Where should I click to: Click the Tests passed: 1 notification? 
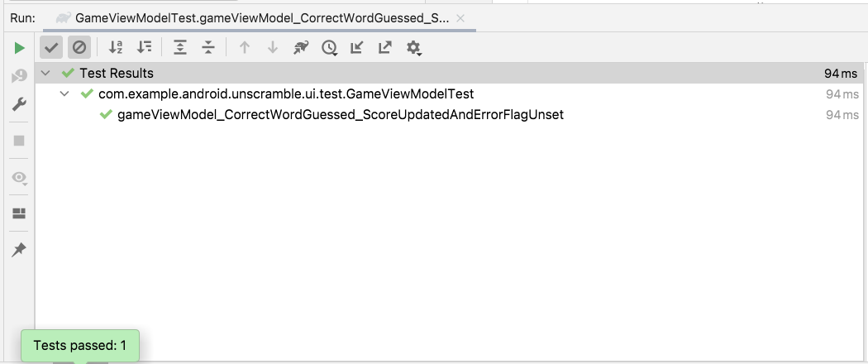point(79,346)
